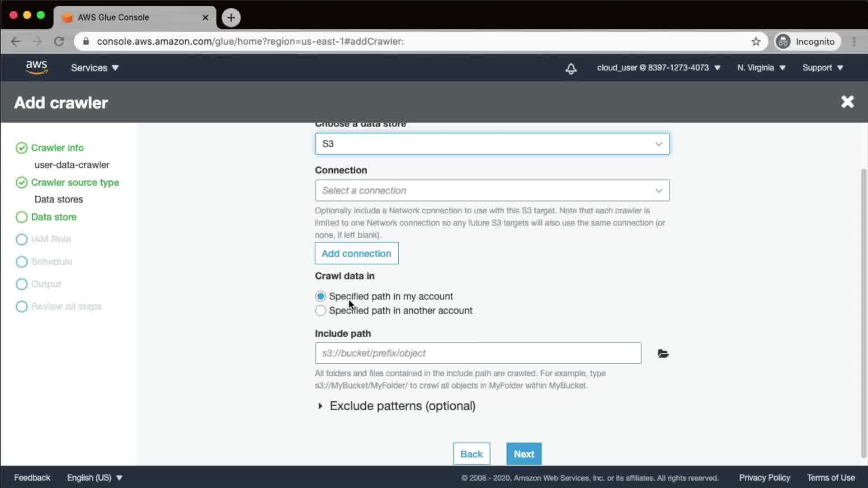868x488 pixels.
Task: Click the browser back arrow
Action: pyautogui.click(x=16, y=42)
